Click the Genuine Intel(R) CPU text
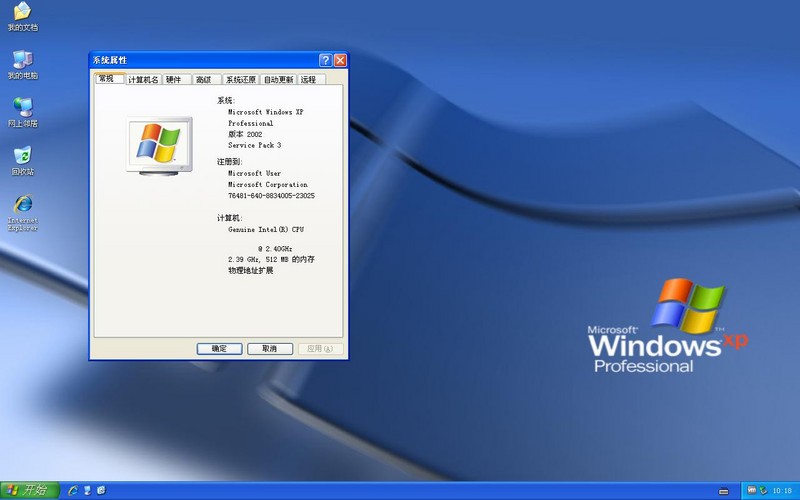The image size is (800, 500). [265, 230]
